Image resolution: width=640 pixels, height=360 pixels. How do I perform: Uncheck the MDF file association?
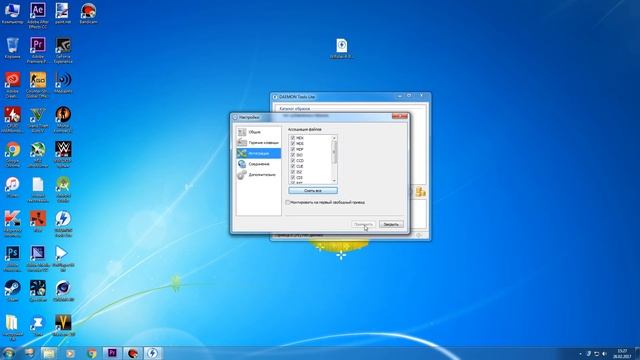pyautogui.click(x=293, y=149)
